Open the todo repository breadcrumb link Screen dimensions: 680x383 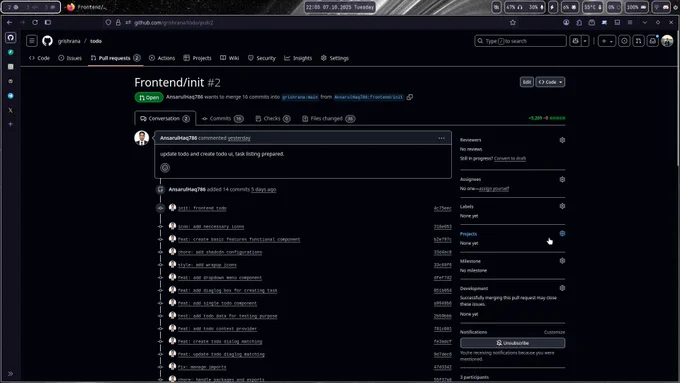tap(96, 41)
